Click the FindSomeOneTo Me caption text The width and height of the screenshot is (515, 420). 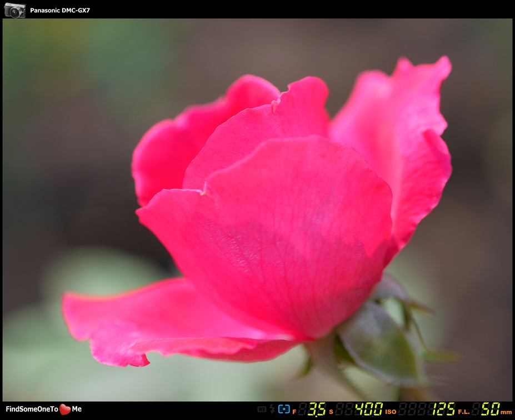click(x=44, y=409)
